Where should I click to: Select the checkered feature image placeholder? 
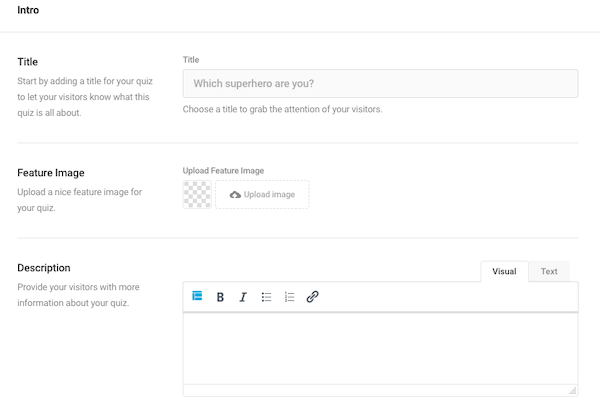[x=197, y=194]
